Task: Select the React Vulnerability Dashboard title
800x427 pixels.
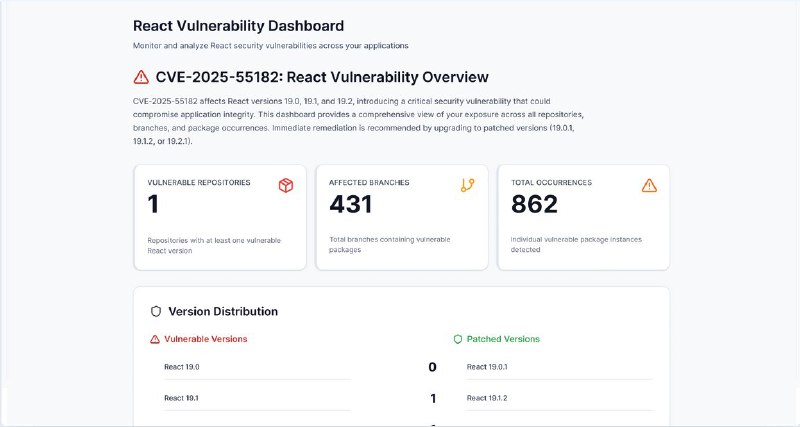Action: [x=238, y=26]
